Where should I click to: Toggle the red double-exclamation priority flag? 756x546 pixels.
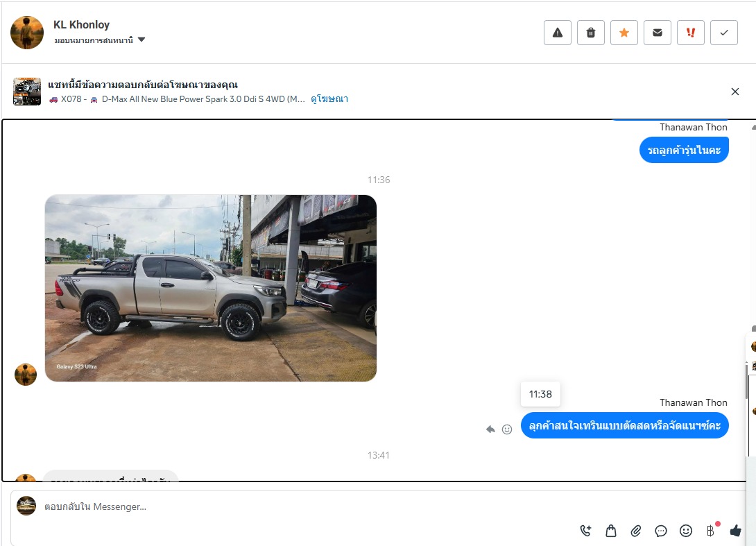(691, 33)
